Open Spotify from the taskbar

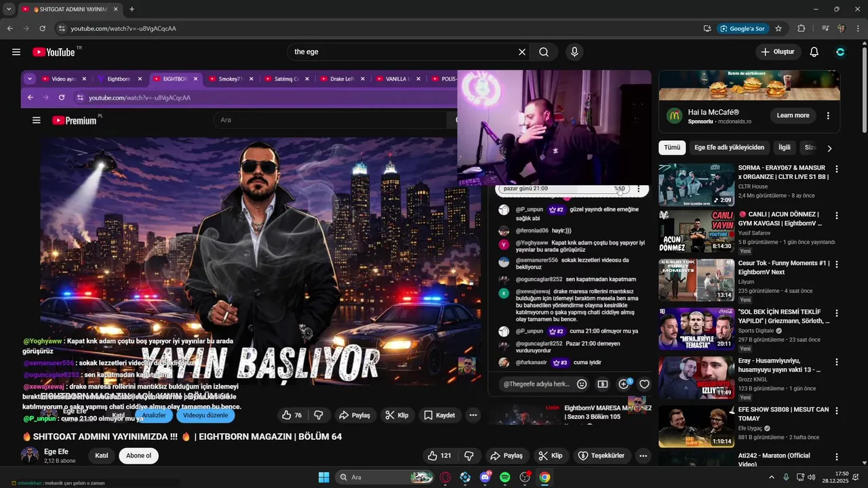click(x=505, y=477)
